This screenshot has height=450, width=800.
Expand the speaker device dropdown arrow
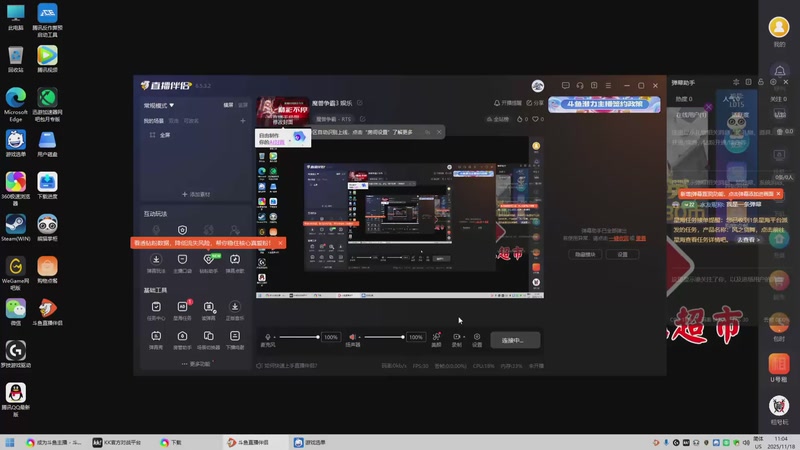[360, 337]
